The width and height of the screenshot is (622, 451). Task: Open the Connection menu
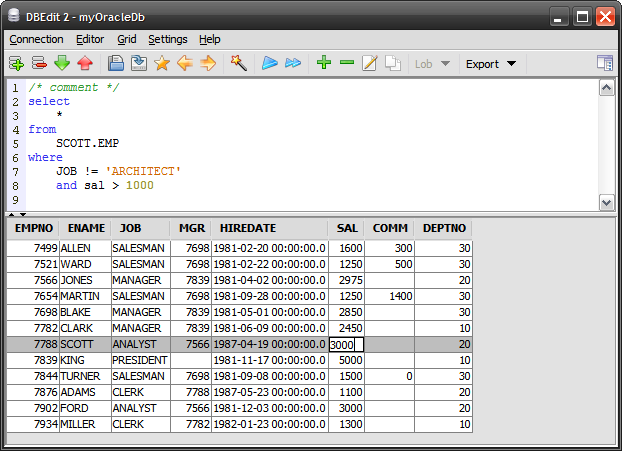point(36,39)
